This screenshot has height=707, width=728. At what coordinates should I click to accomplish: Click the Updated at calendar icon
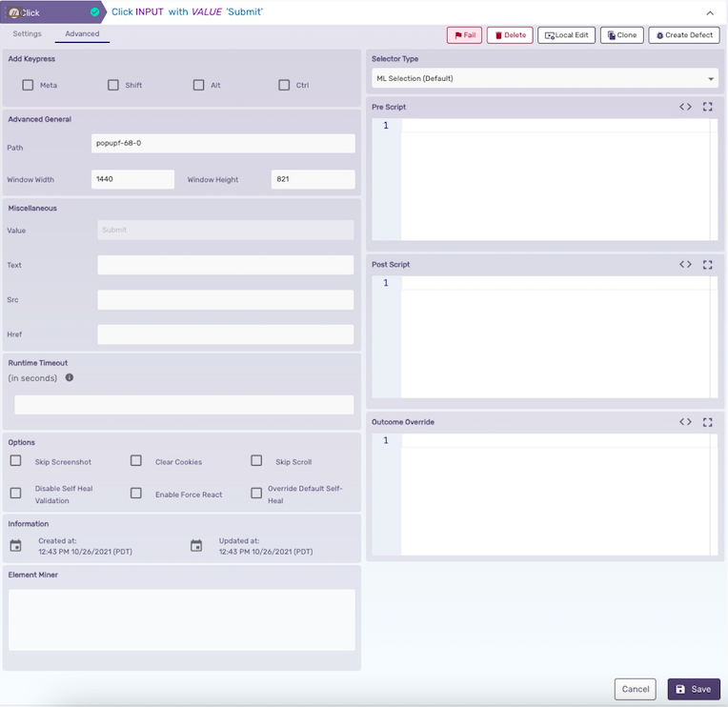point(196,545)
